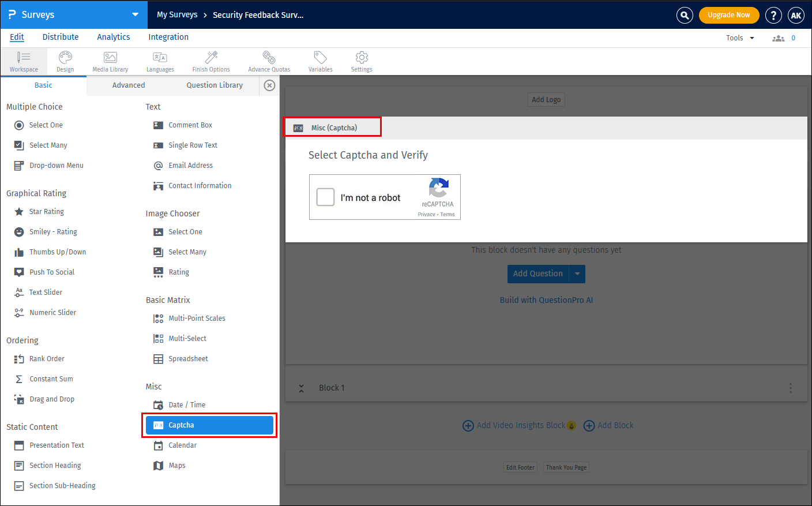This screenshot has height=506, width=812.
Task: Expand the Add Question dropdown arrow
Action: coord(577,274)
